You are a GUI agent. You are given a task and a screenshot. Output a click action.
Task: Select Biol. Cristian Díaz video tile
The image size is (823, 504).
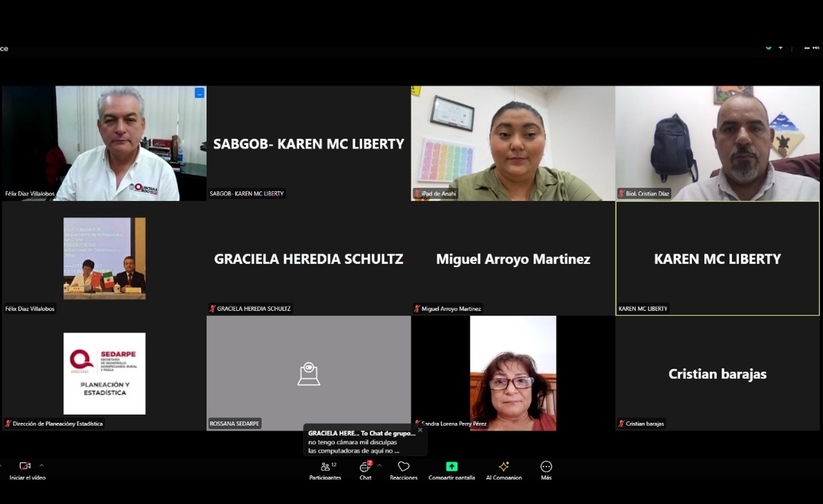[x=717, y=143]
